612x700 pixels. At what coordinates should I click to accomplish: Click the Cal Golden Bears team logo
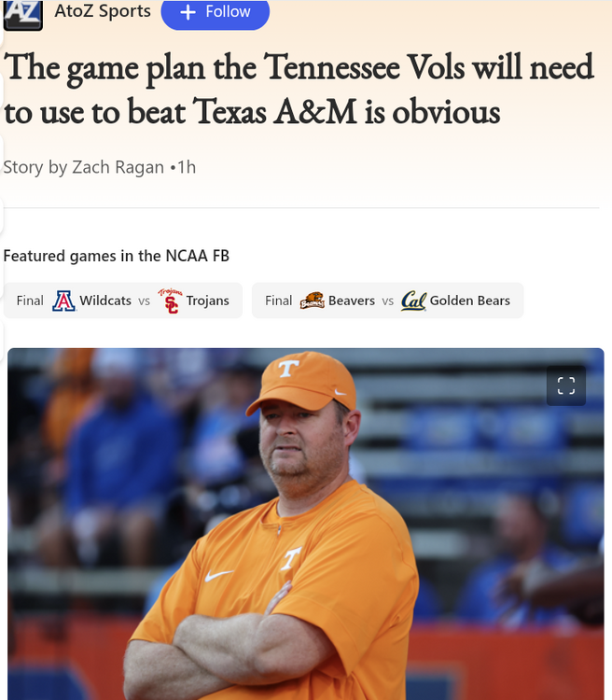tap(413, 301)
